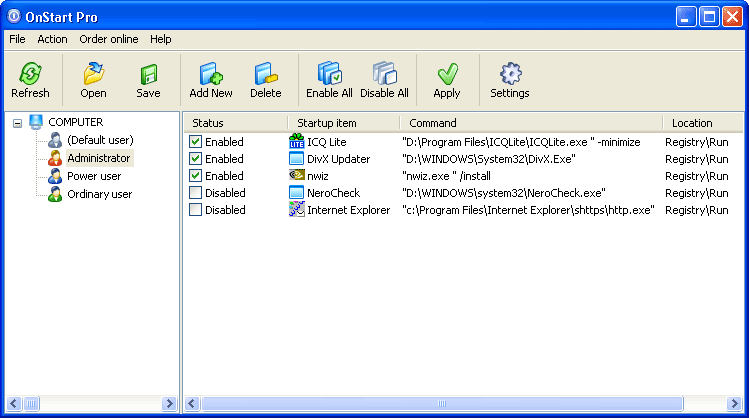
Task: Click the OnStart Pro title bar icon
Action: coord(14,16)
